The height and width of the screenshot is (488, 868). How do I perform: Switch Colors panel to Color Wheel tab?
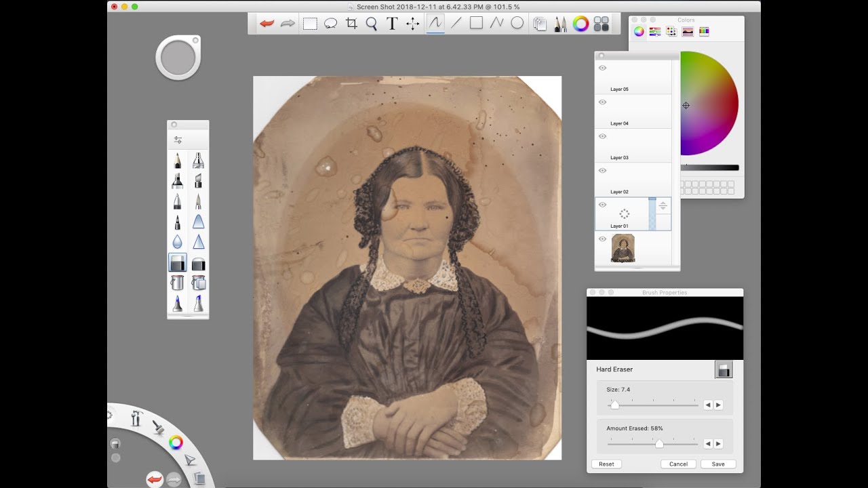tap(639, 31)
